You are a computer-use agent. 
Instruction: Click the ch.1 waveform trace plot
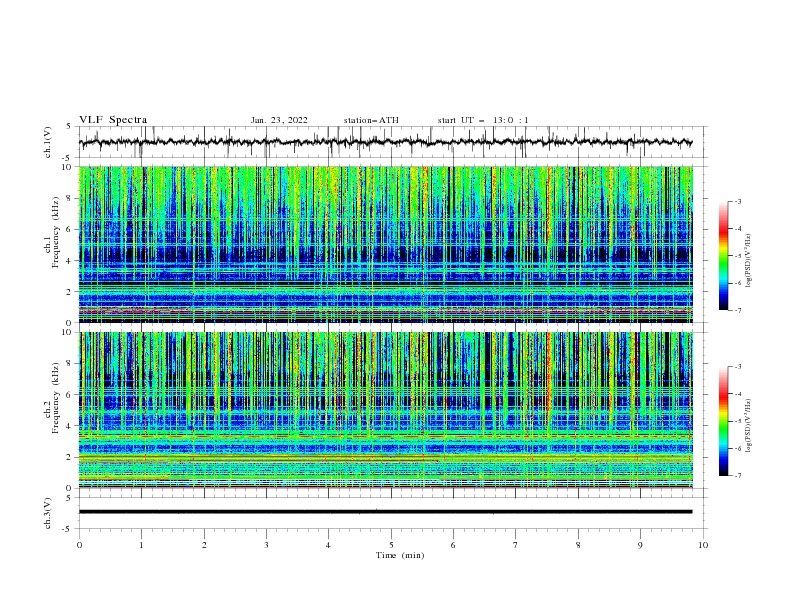(385, 142)
